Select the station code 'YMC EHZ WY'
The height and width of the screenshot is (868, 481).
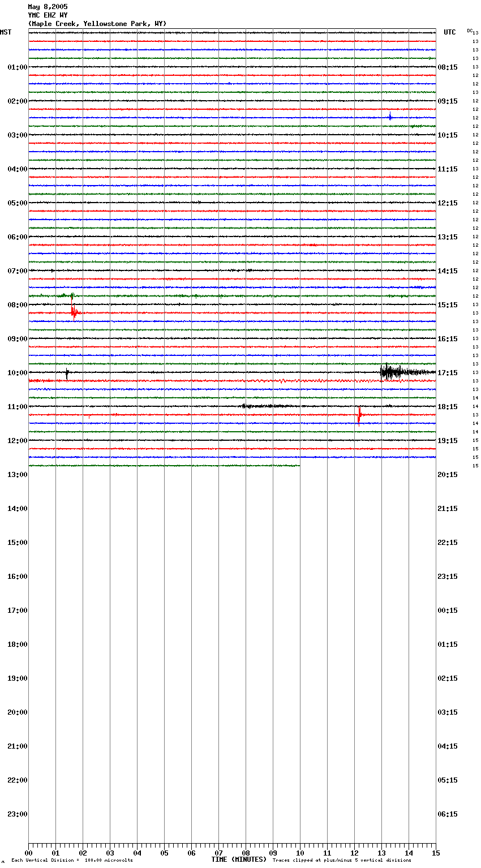point(48,15)
